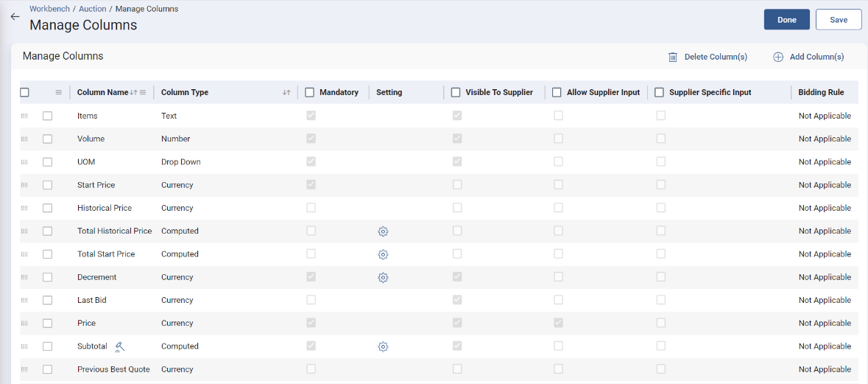
Task: Sort the Column Type column
Action: click(x=286, y=92)
